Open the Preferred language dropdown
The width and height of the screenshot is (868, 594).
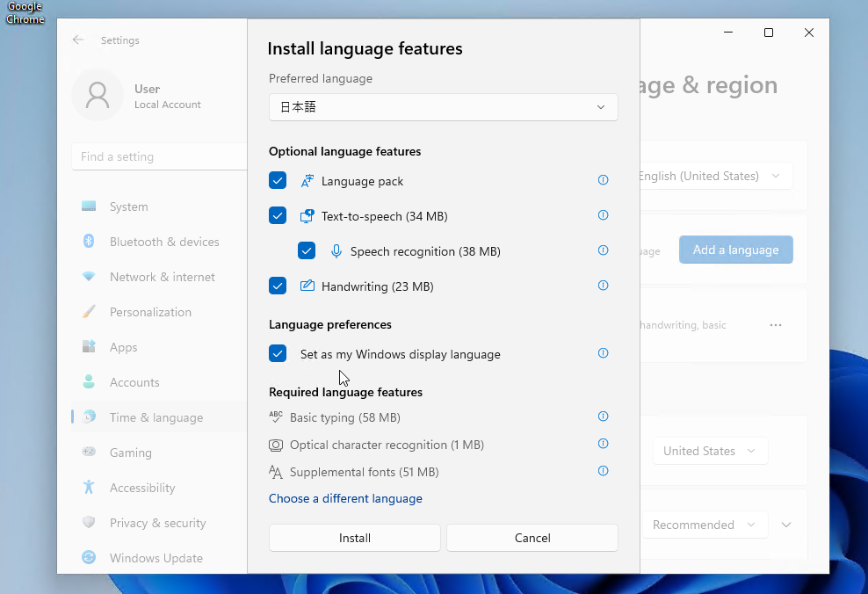click(x=443, y=107)
